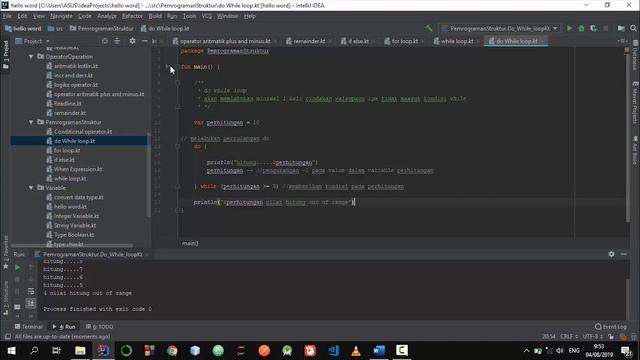Click ENG language indicator in tray
This screenshot has height=360, width=640.
(574, 351)
